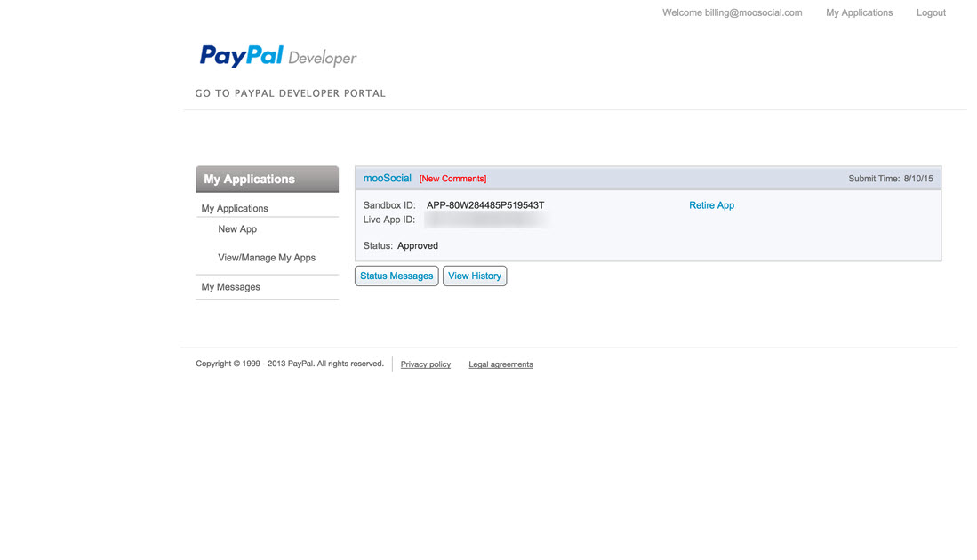View the red New Comments notice
The image size is (977, 560).
tap(452, 179)
